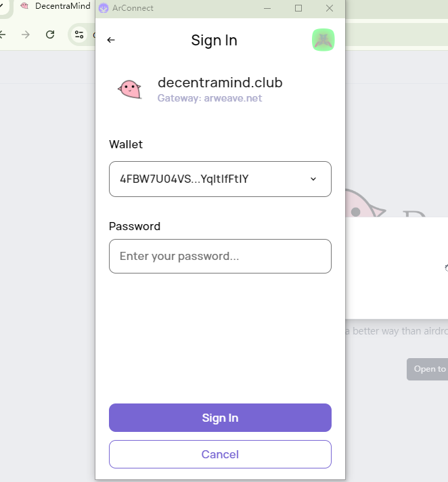
Task: Click the back arrow beside Sign In
Action: coord(111,40)
